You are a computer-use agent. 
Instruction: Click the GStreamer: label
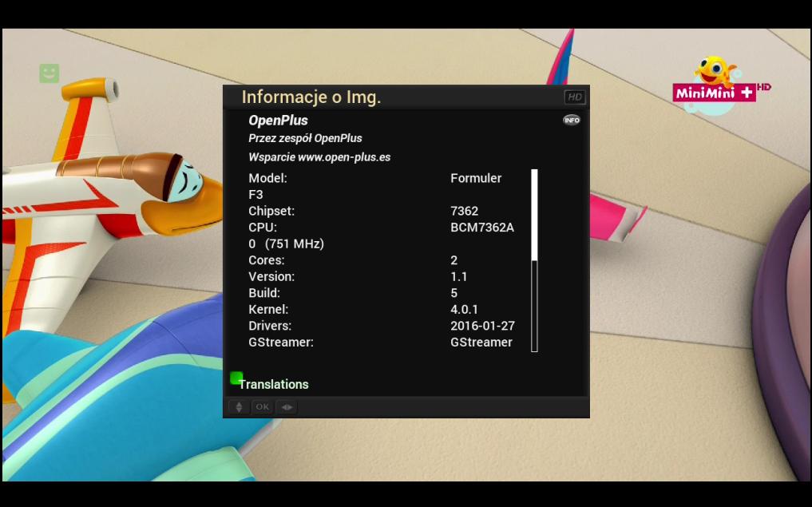point(281,343)
